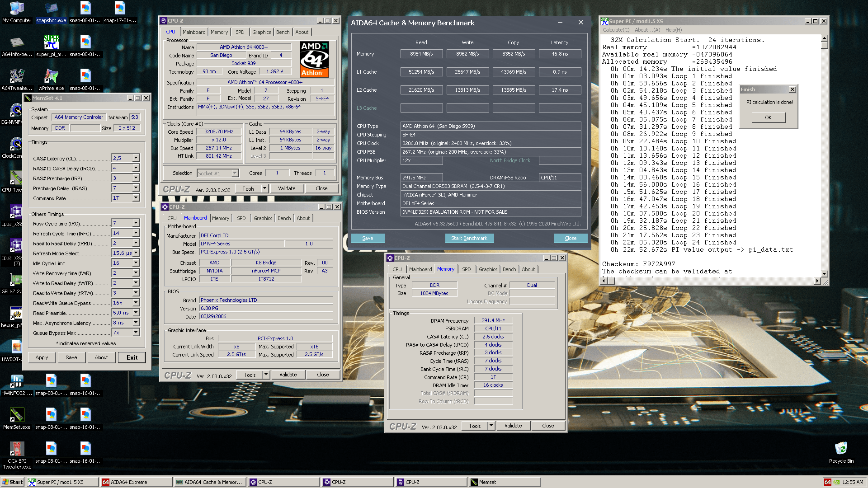Click the Memory Read 8954 MB/s field

(x=421, y=54)
